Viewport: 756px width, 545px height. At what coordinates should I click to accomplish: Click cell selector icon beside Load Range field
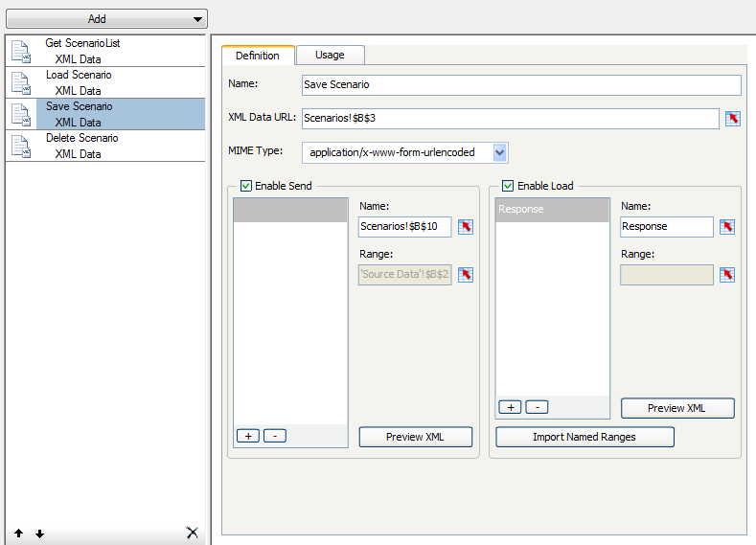(x=727, y=275)
